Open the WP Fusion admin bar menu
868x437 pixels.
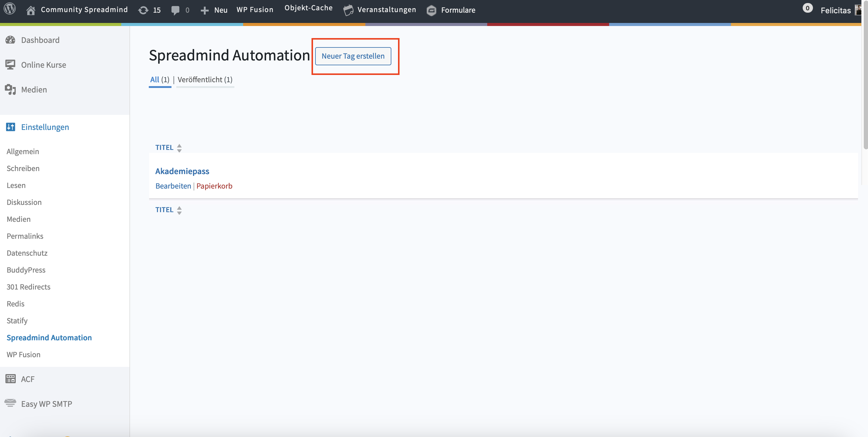pos(255,10)
